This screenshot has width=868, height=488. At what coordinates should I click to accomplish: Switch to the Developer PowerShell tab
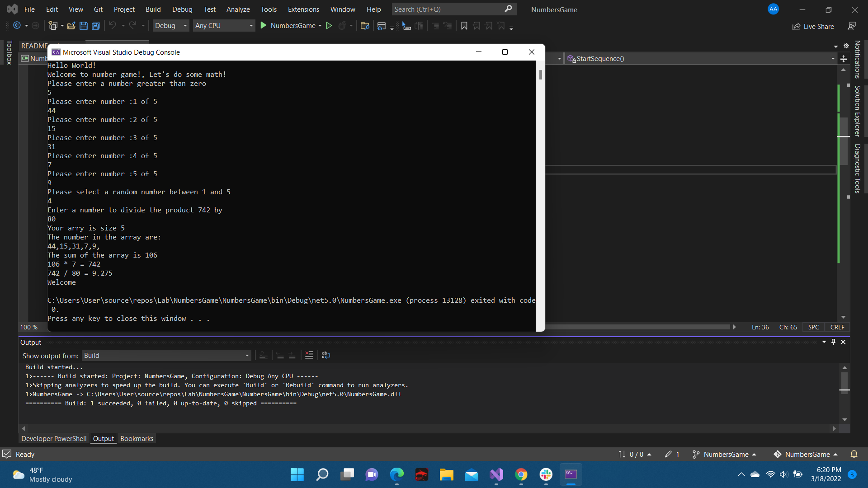54,438
